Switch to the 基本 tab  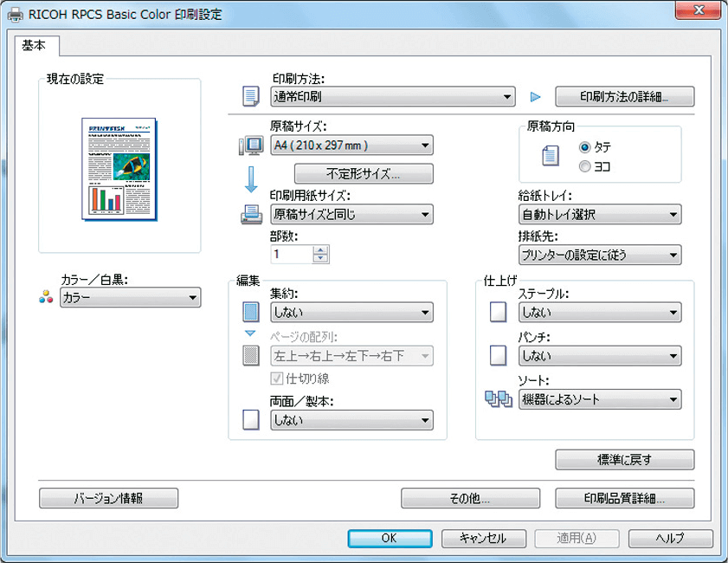pyautogui.click(x=36, y=46)
